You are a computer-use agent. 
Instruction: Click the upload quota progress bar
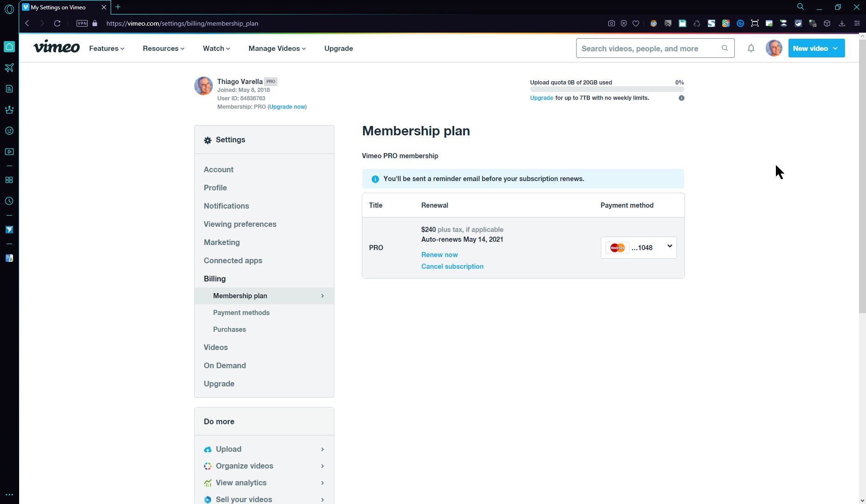(x=607, y=89)
